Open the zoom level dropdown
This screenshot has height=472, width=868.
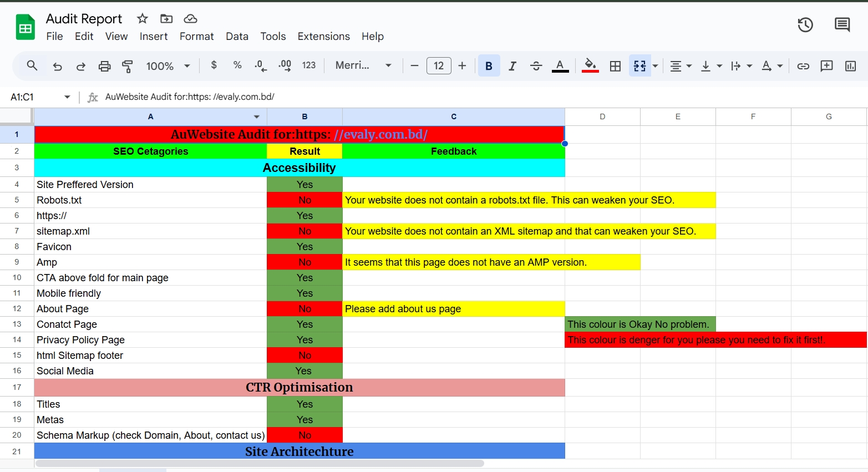pos(167,65)
